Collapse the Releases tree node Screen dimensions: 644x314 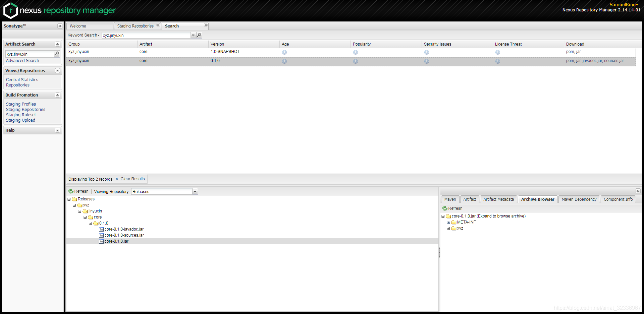pyautogui.click(x=69, y=199)
